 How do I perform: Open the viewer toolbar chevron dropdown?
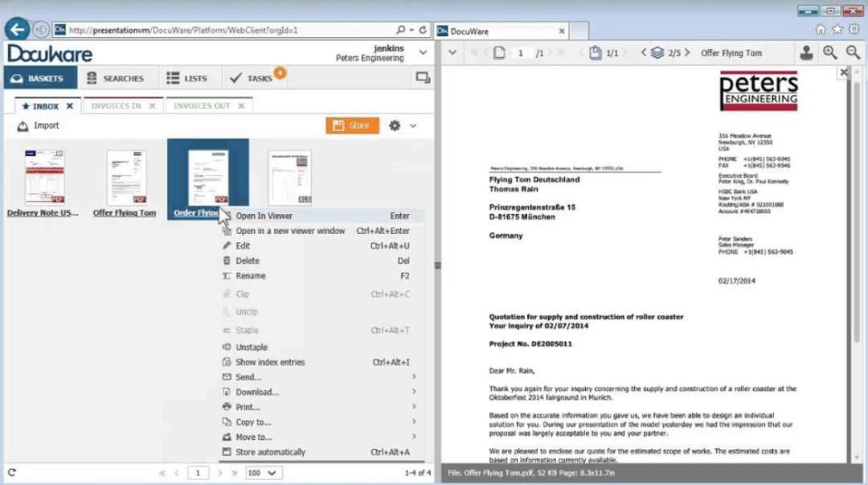[452, 52]
